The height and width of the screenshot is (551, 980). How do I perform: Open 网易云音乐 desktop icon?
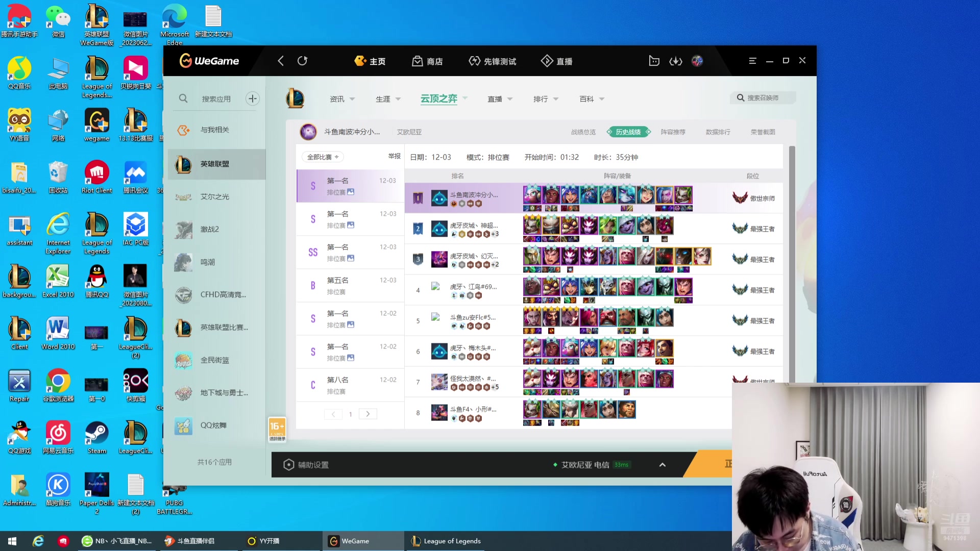58,437
